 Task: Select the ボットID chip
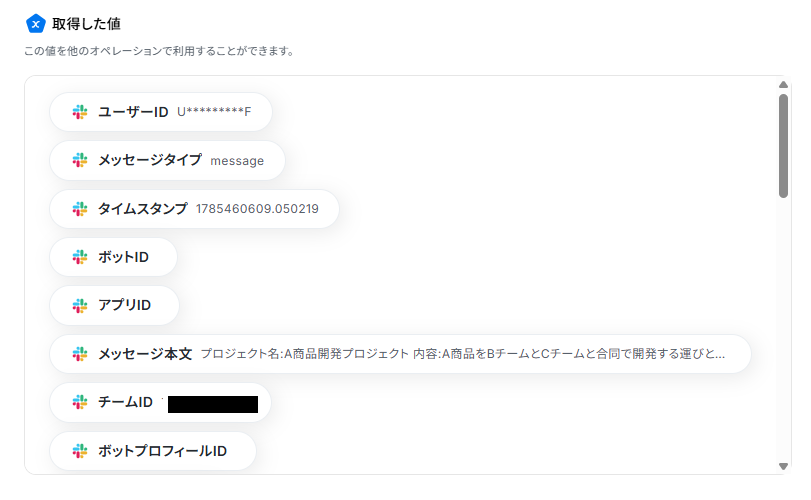coord(113,257)
